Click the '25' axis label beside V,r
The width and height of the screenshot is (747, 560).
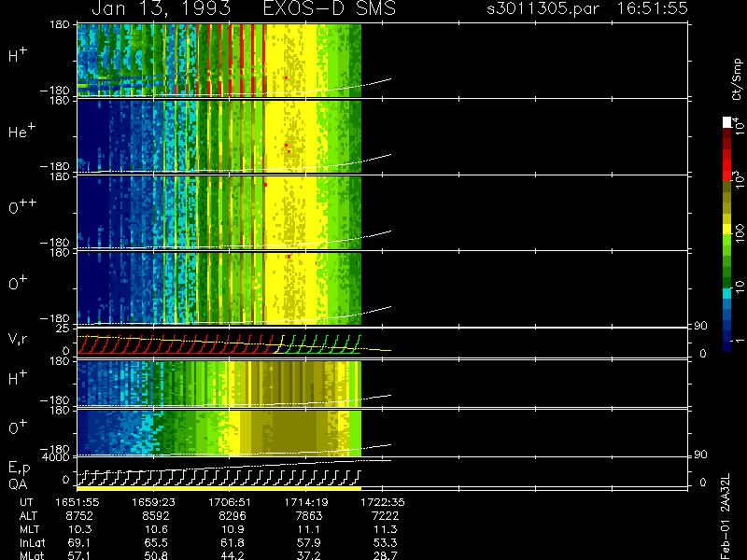[x=63, y=329]
